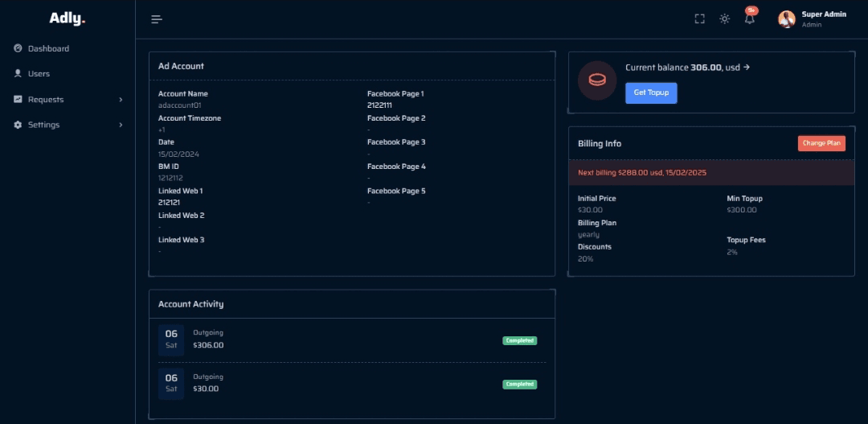Click the Completed badge for $30.00
Viewport: 868px width, 424px height.
pos(520,384)
